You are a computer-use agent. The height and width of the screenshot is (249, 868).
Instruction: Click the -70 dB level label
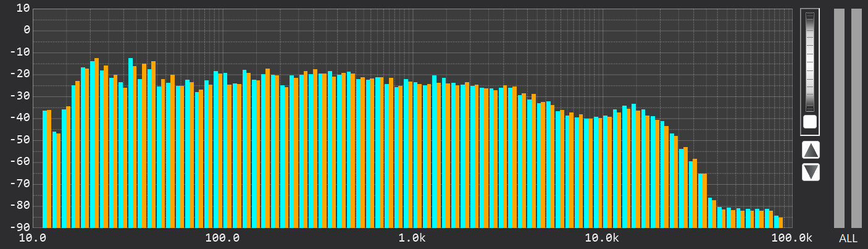click(19, 184)
